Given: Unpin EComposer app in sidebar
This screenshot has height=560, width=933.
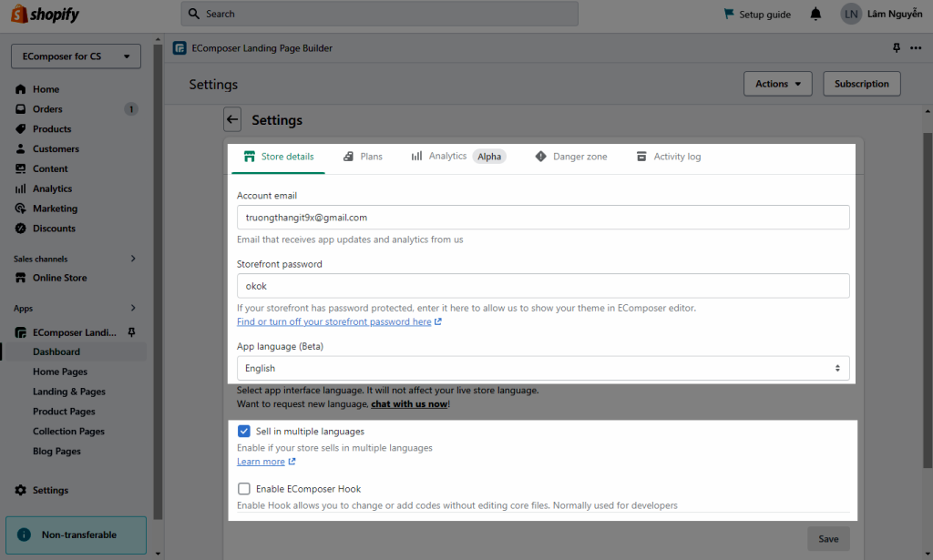Looking at the screenshot, I should (x=131, y=332).
